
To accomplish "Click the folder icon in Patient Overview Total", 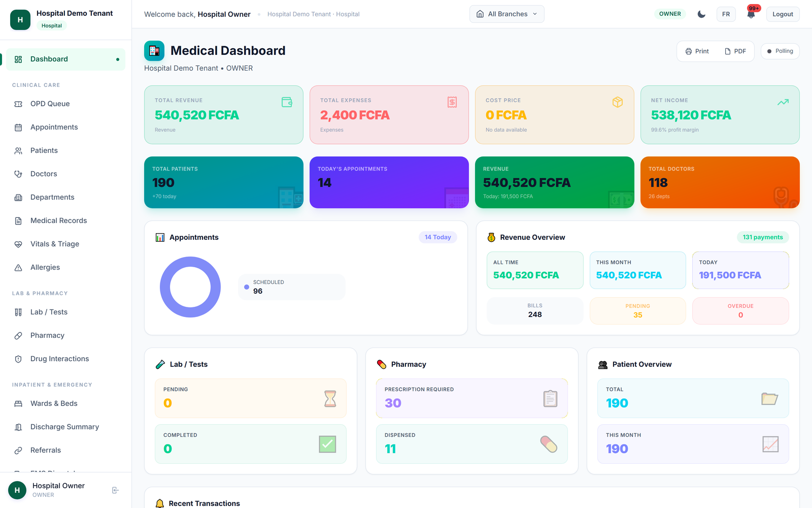I will coord(770,399).
